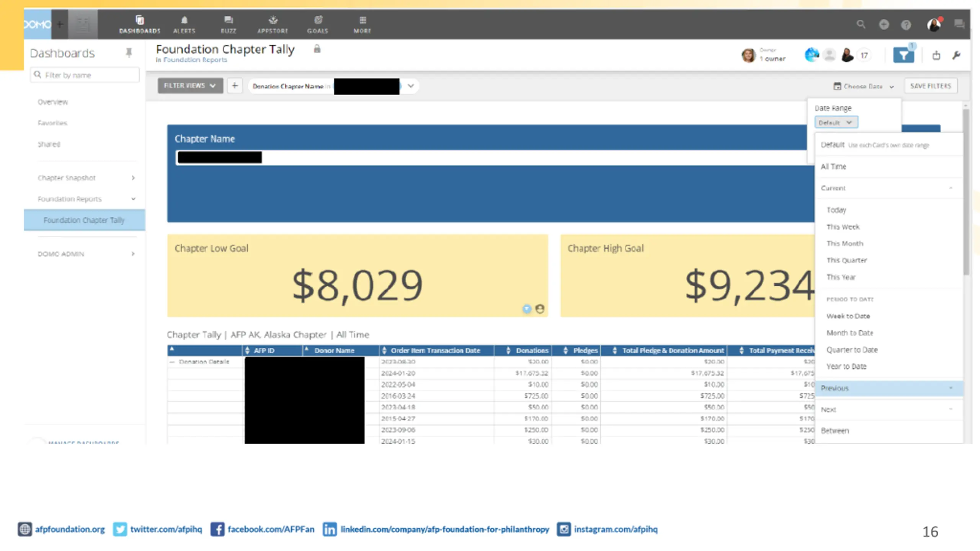Click the add plus circle icon
Image resolution: width=980 pixels, height=551 pixels.
pos(884,25)
